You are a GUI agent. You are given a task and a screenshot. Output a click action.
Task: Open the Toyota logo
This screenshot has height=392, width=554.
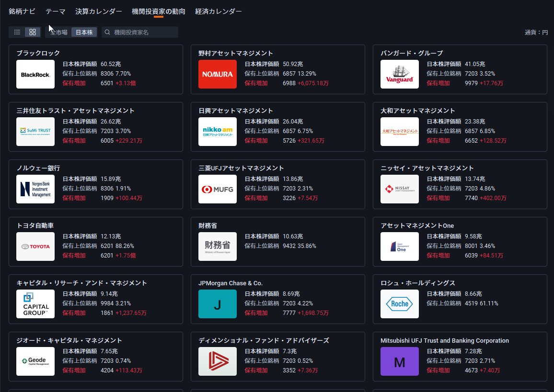35,246
